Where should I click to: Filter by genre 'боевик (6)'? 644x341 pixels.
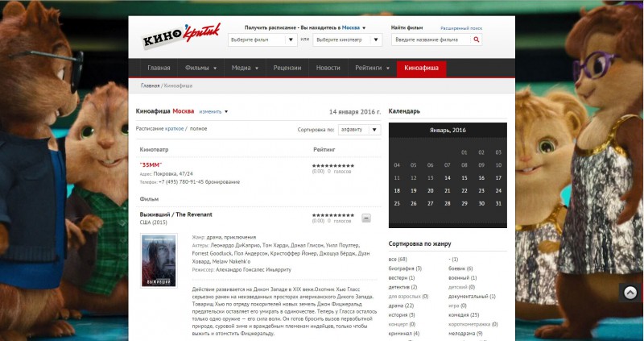click(460, 268)
